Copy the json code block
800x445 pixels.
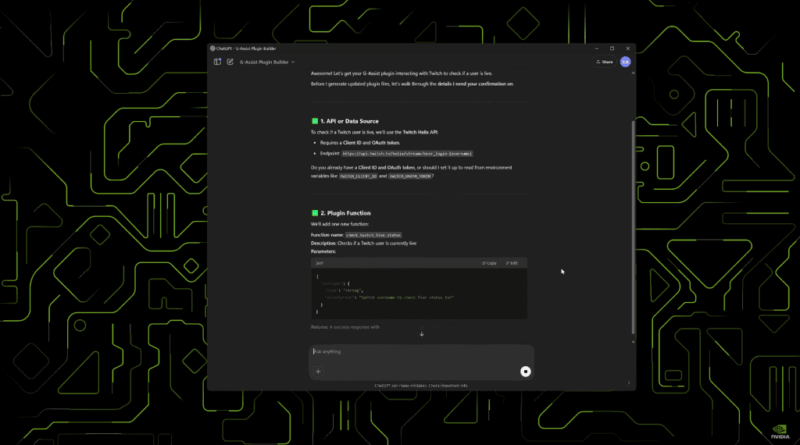[489, 263]
